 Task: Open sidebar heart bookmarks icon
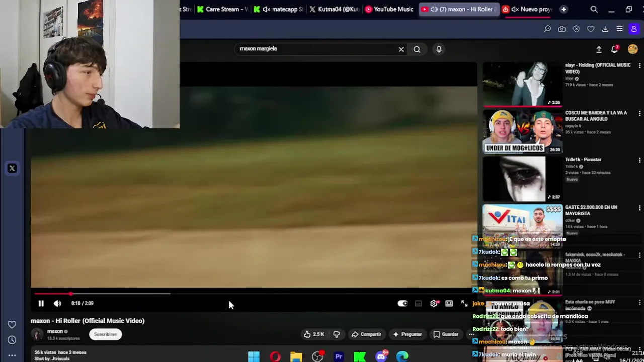[12, 325]
